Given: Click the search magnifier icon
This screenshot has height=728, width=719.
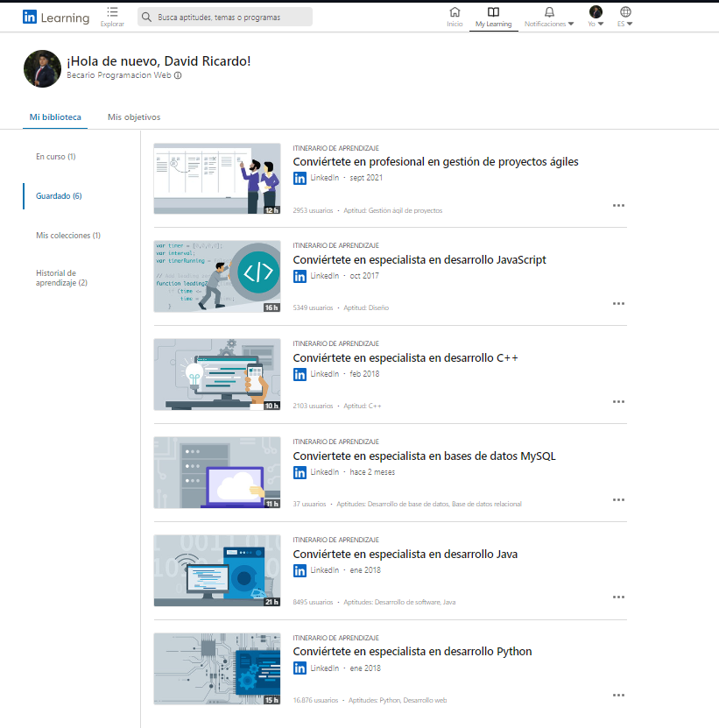Looking at the screenshot, I should [x=146, y=18].
